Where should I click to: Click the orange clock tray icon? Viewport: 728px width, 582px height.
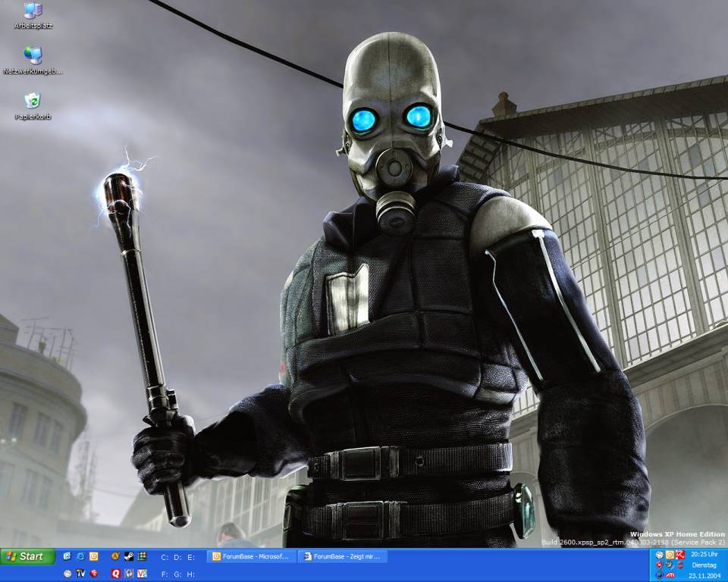tap(670, 555)
